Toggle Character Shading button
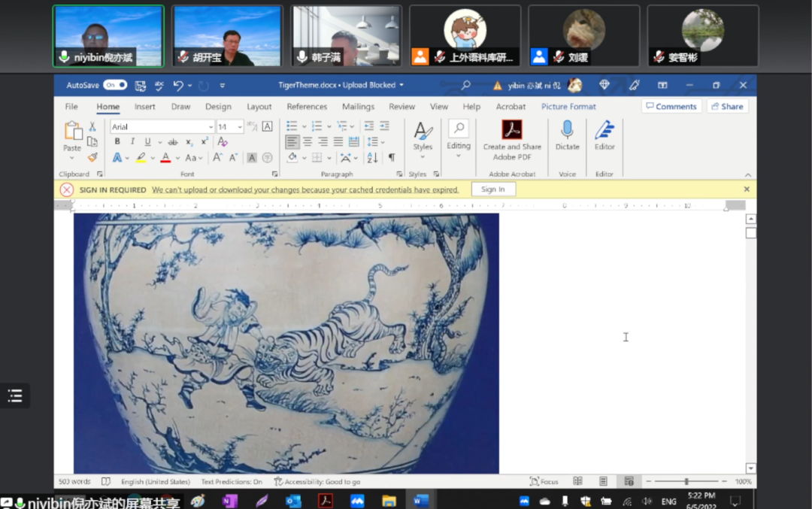This screenshot has height=509, width=812. [252, 157]
